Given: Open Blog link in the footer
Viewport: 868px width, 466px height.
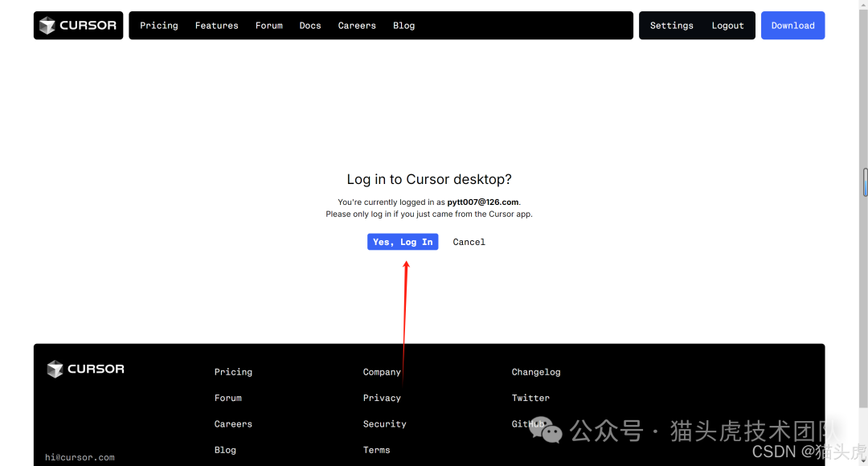Looking at the screenshot, I should pos(225,450).
